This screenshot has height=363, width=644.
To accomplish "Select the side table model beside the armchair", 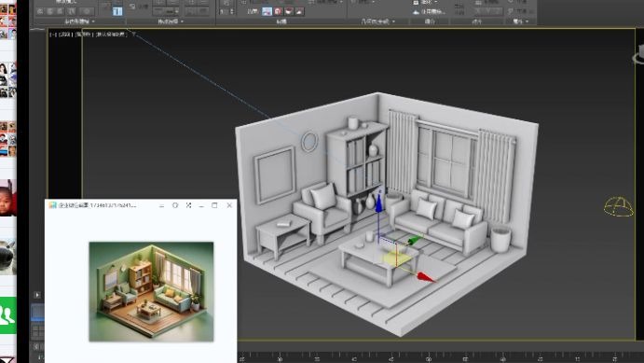I will 283,236.
